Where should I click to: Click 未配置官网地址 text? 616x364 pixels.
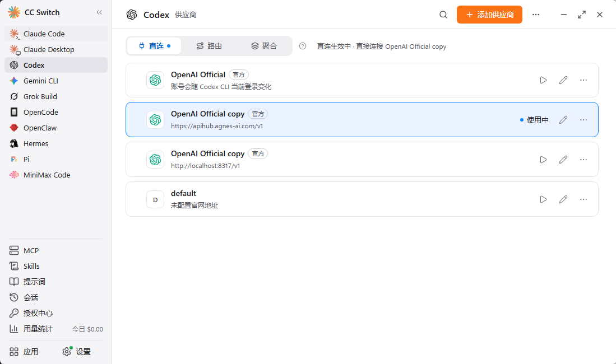click(x=194, y=206)
